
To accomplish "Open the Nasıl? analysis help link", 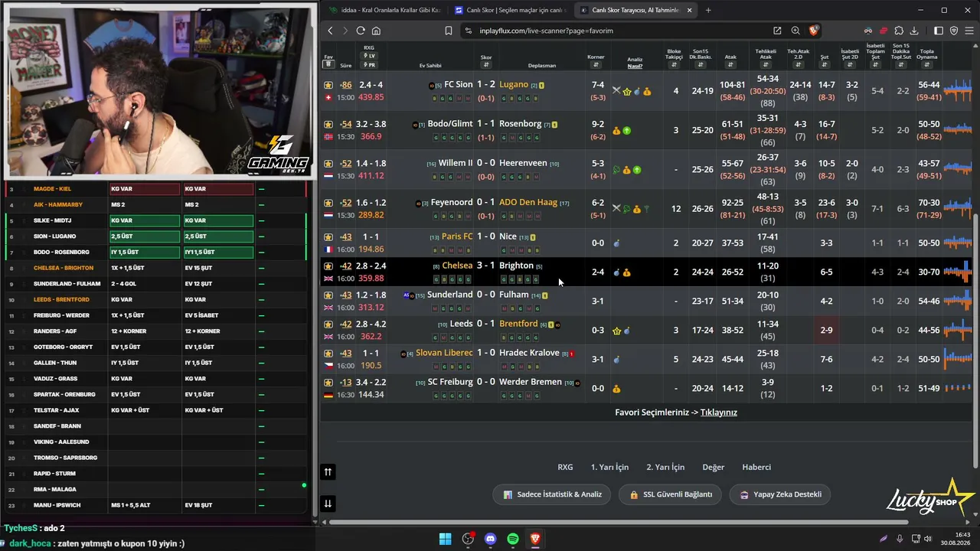I will point(635,66).
